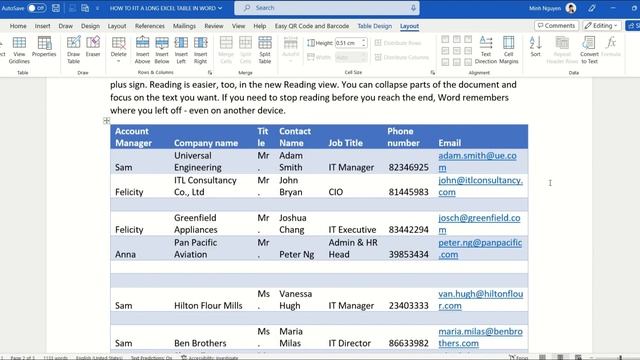Click the Formula button

tap(611, 47)
